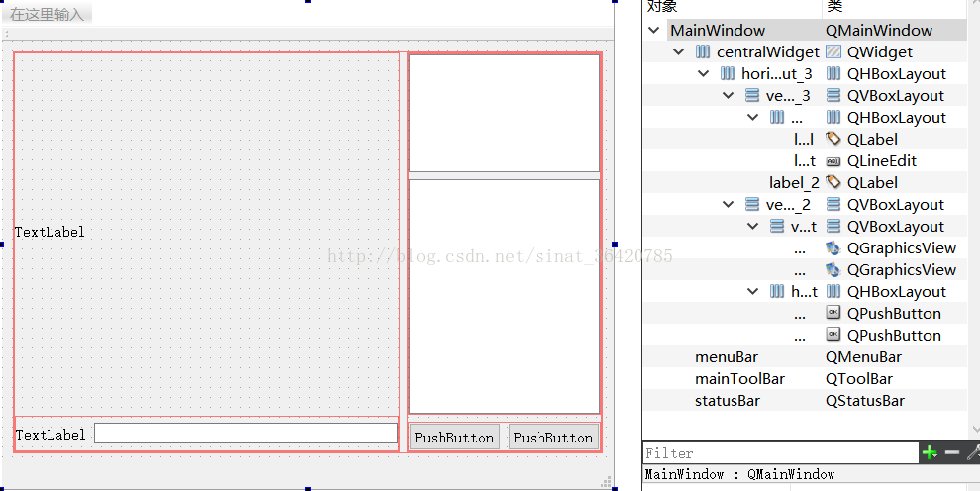The height and width of the screenshot is (491, 980).
Task: Click the right PushButton on the form
Action: [x=553, y=438]
